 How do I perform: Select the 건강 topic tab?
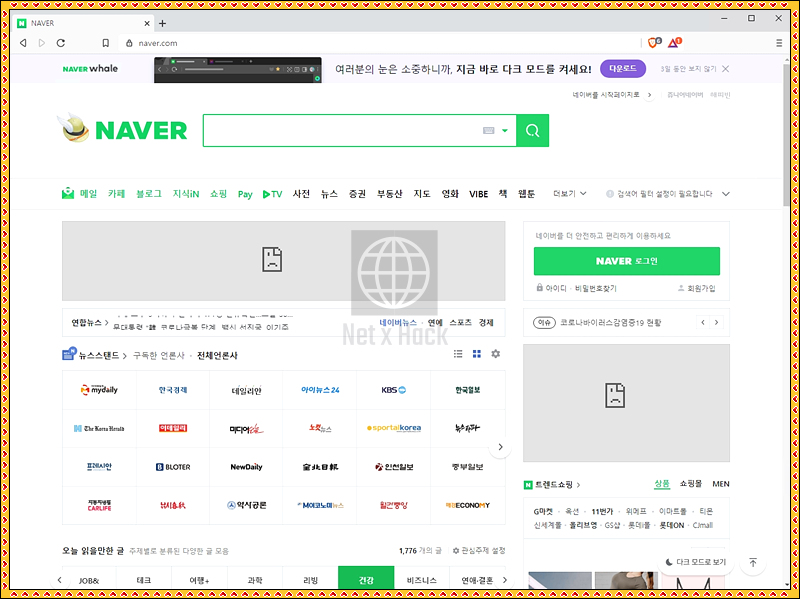point(366,580)
